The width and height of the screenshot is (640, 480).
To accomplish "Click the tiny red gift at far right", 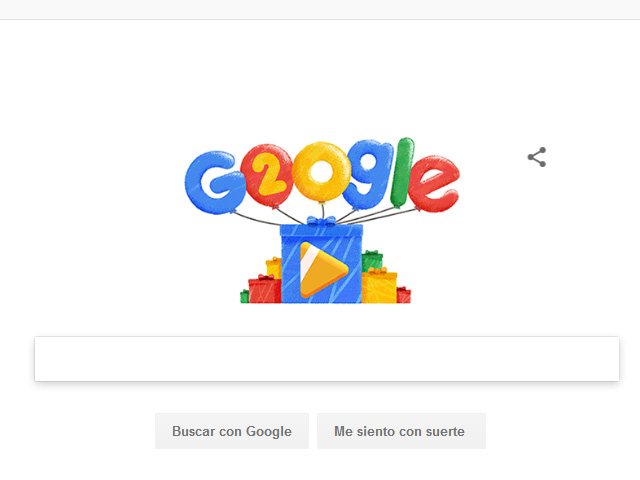I will [404, 295].
